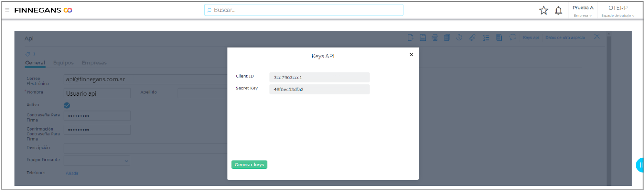Open the Empresa Prueba A dropdown
Screen dimensions: 644x191
(x=583, y=11)
